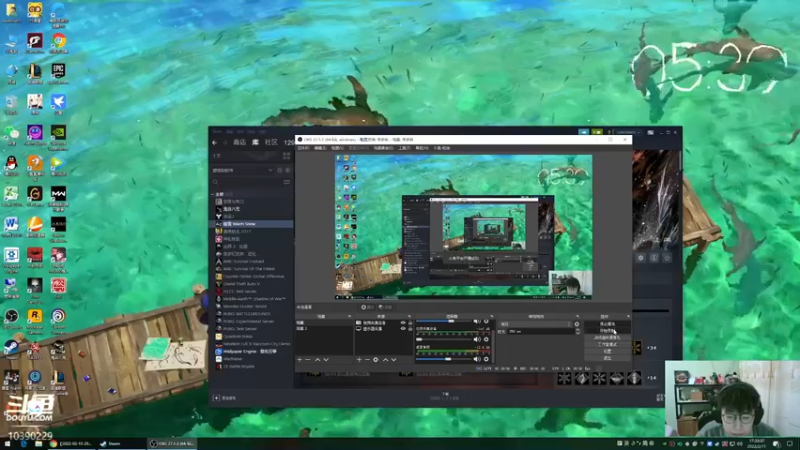Open the Tools menu in OBS
The image size is (800, 450).
coord(405,148)
